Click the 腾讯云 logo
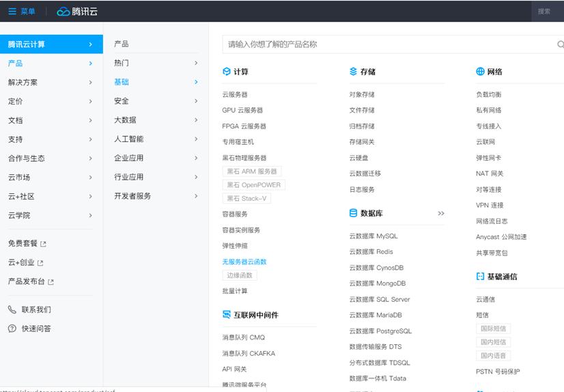 (77, 12)
